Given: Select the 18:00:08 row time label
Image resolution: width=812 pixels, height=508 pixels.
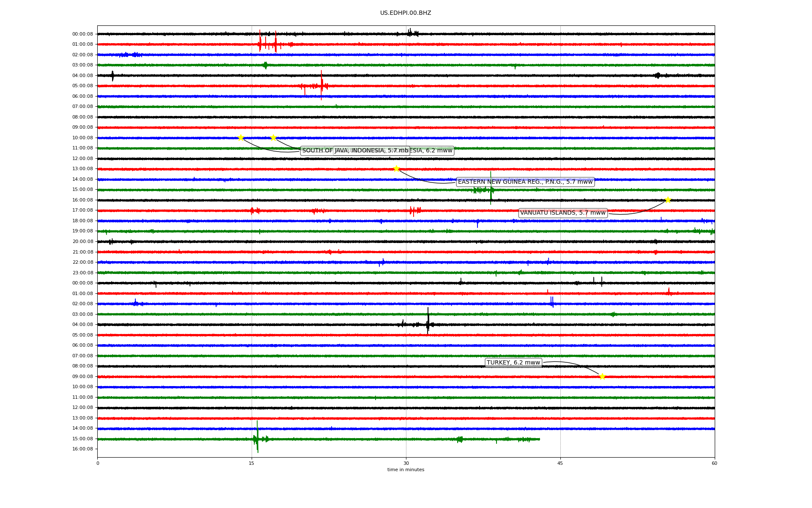Looking at the screenshot, I should click(82, 221).
